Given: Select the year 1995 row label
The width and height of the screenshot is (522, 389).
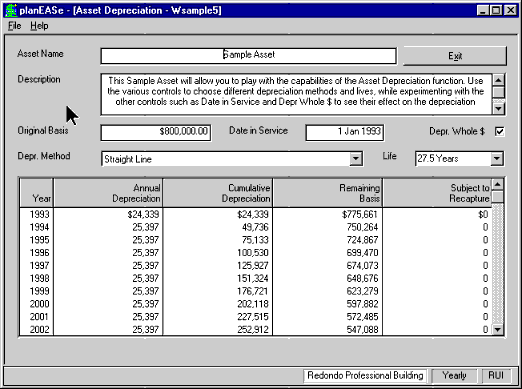Looking at the screenshot, I should tap(39, 240).
